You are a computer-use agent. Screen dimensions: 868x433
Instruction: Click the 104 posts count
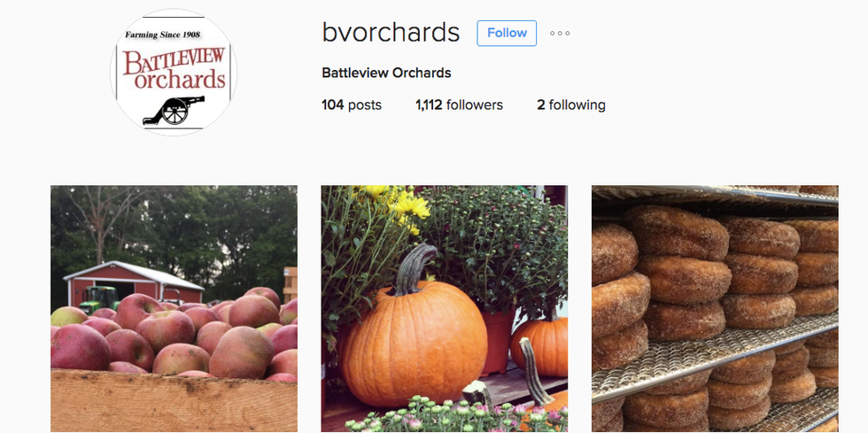(352, 104)
